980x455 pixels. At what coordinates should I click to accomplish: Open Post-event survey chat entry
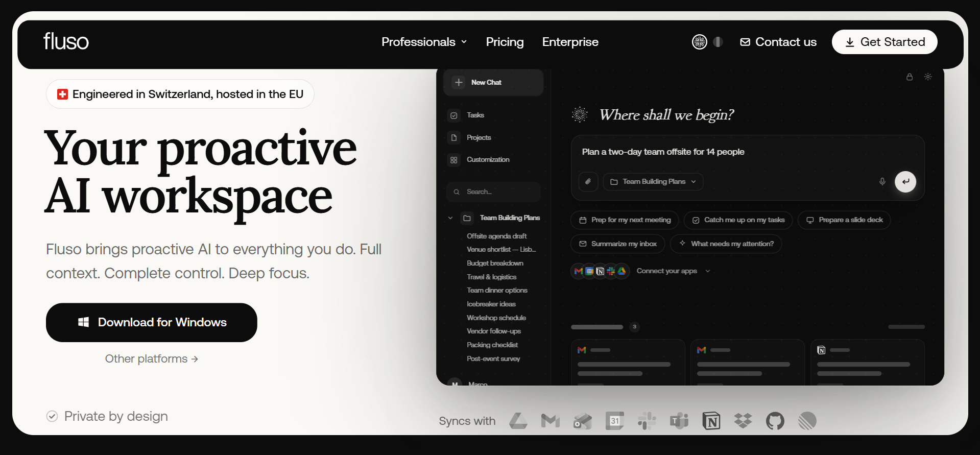493,359
